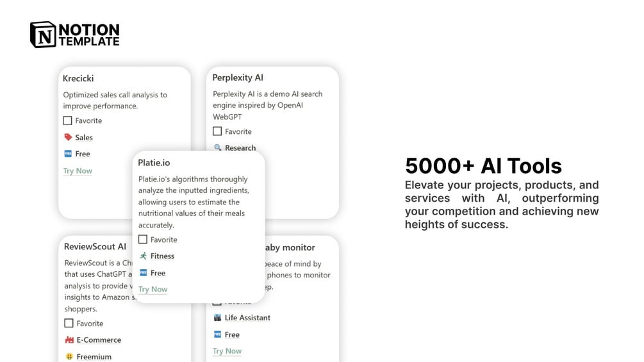Click the Free badge icon in Platie.io card
Viewport: 644px width, 362px height.
[x=143, y=272]
